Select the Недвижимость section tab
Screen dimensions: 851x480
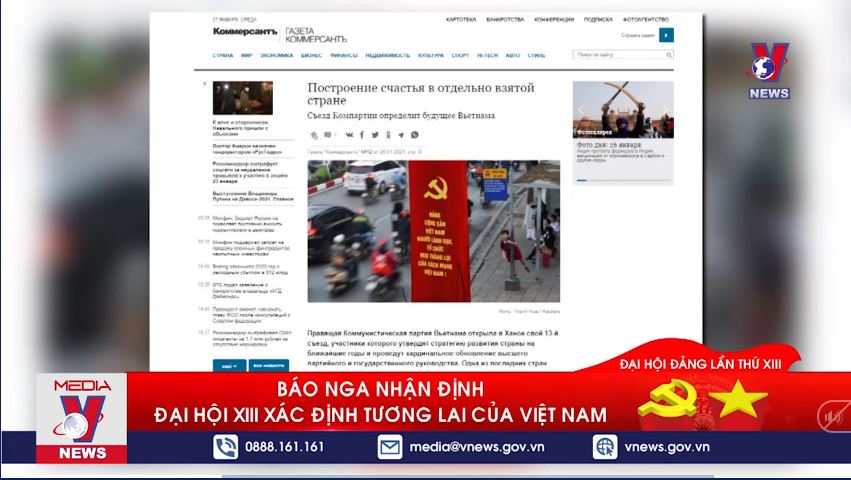coord(388,55)
